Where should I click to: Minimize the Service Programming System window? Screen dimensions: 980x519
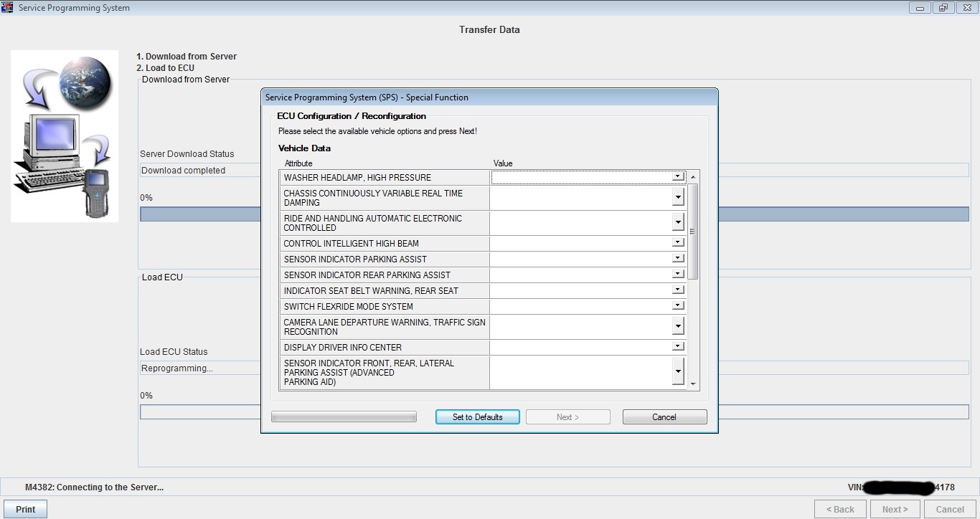tap(921, 8)
